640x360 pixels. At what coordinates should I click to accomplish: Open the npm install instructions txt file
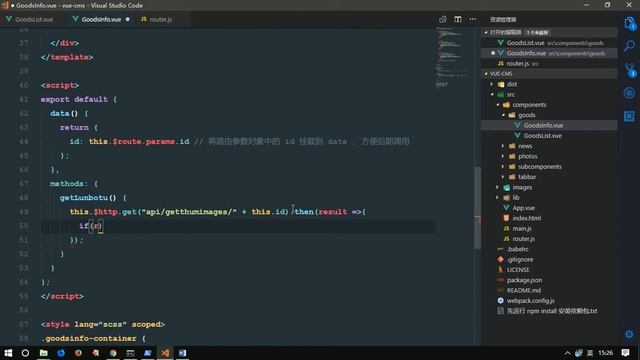coord(549,311)
